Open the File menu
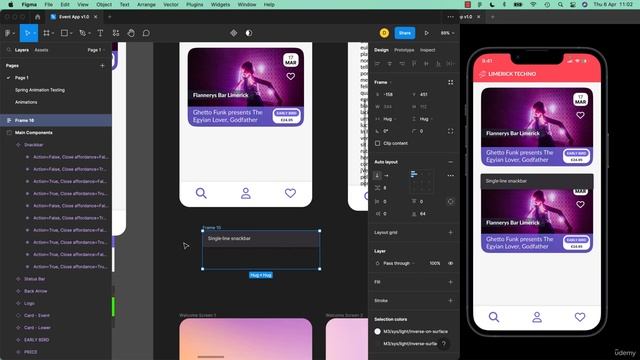 pyautogui.click(x=49, y=4)
